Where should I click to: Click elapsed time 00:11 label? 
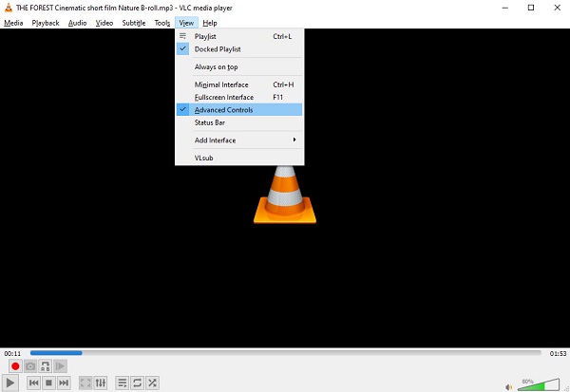(x=12, y=353)
